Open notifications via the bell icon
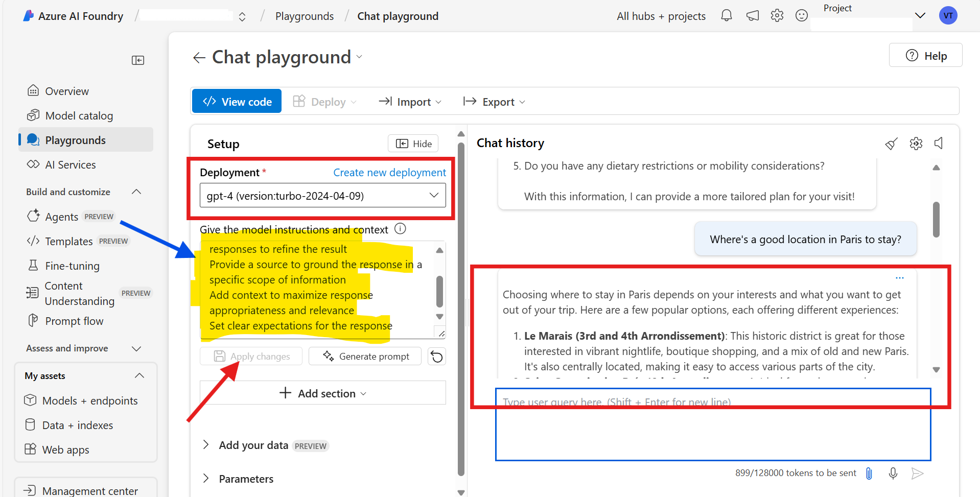The width and height of the screenshot is (980, 497). pyautogui.click(x=726, y=15)
